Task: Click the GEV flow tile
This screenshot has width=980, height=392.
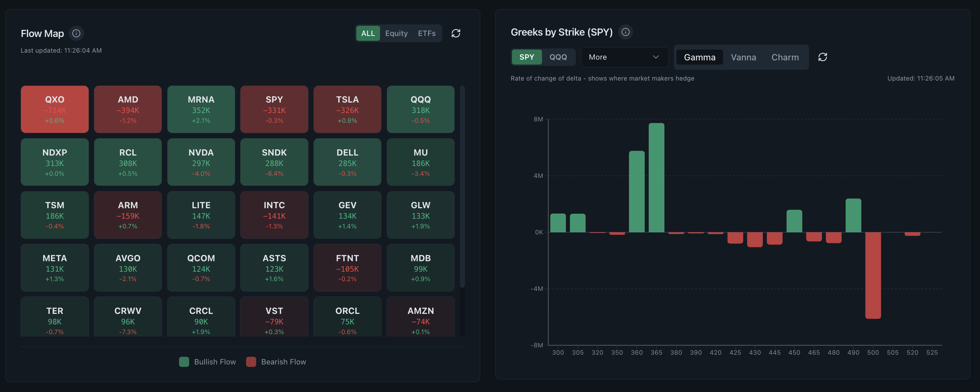Action: pos(347,215)
